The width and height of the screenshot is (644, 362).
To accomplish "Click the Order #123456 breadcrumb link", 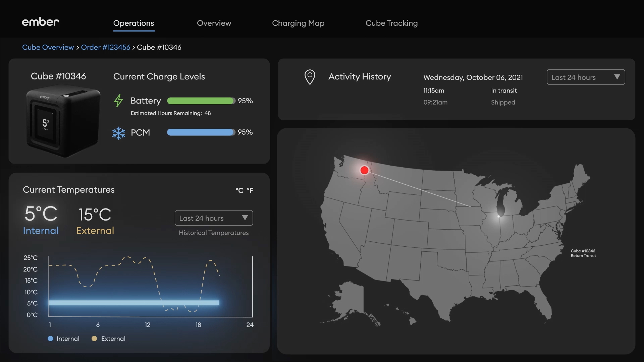I will [x=105, y=47].
